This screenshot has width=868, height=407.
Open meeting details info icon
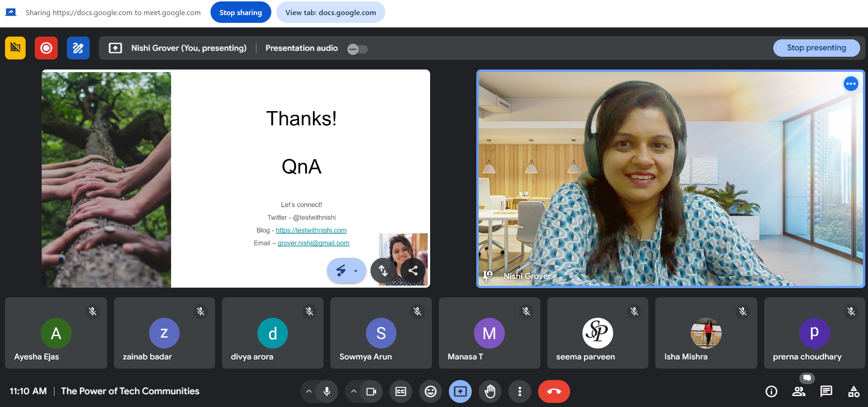(771, 391)
